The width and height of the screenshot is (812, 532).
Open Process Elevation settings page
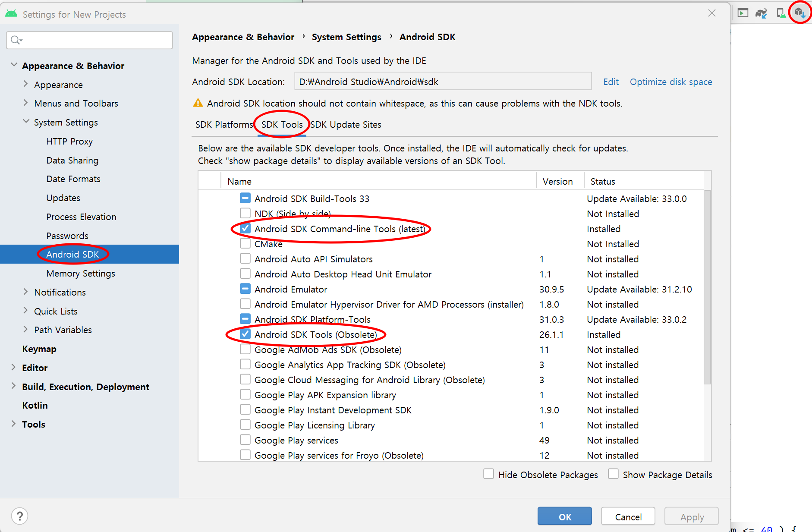[81, 217]
